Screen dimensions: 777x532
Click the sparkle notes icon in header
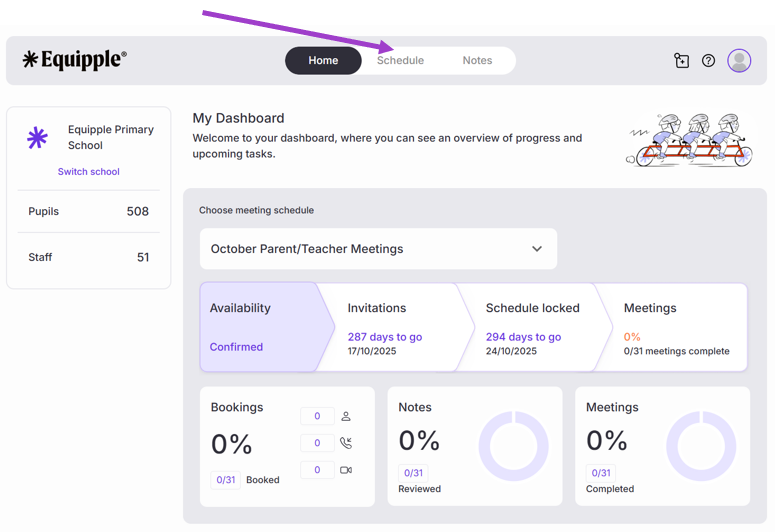(x=681, y=61)
